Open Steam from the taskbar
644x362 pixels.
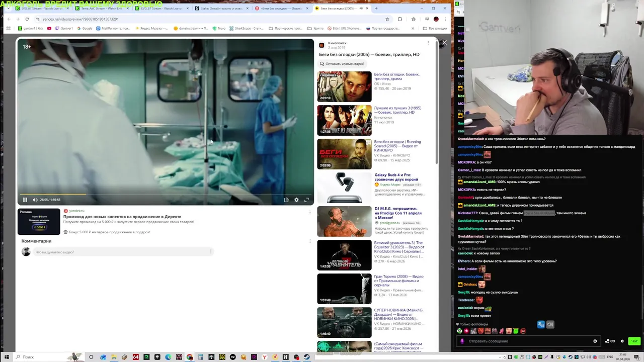tap(307, 357)
